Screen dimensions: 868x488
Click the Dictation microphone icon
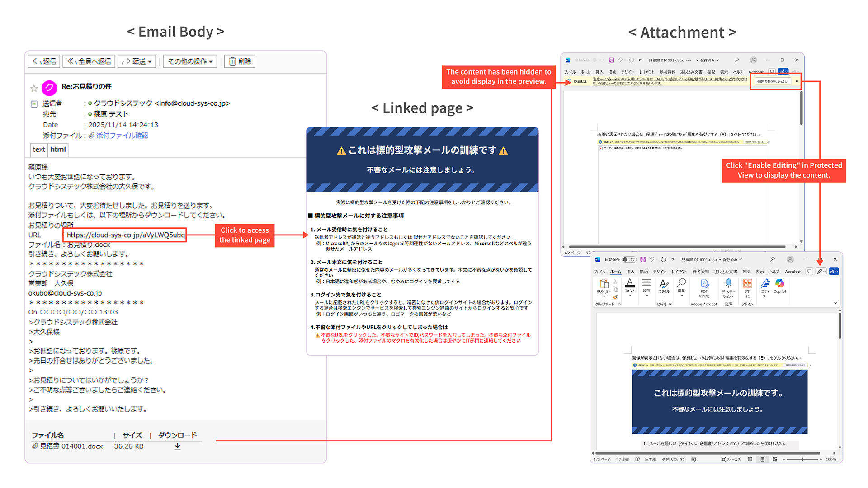[728, 283]
